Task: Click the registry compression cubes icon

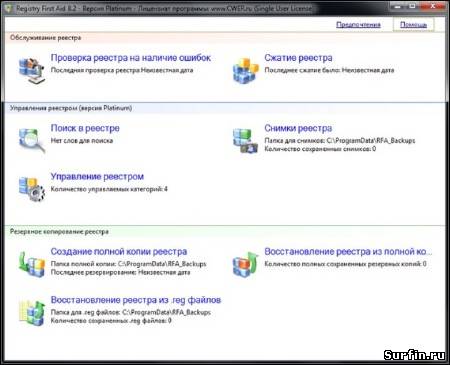Action: click(x=246, y=70)
